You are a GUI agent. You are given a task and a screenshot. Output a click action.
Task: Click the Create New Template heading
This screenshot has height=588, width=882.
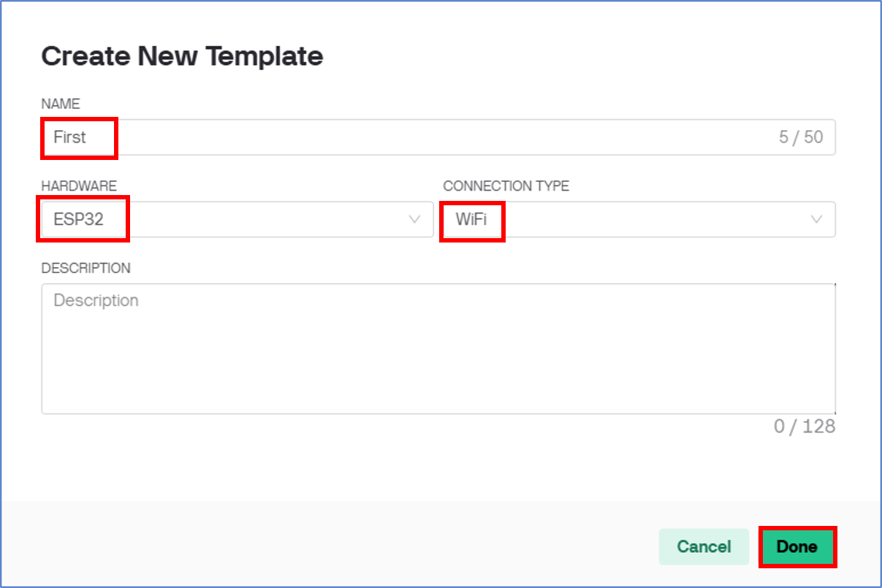pyautogui.click(x=182, y=56)
